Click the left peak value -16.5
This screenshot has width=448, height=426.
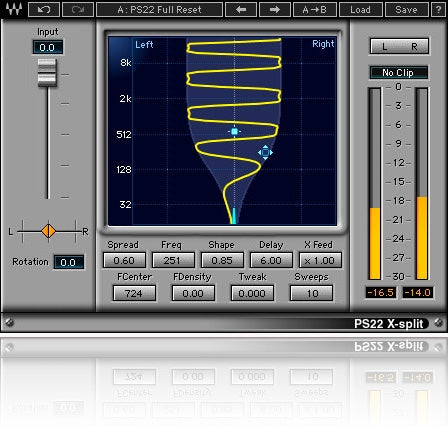[381, 292]
